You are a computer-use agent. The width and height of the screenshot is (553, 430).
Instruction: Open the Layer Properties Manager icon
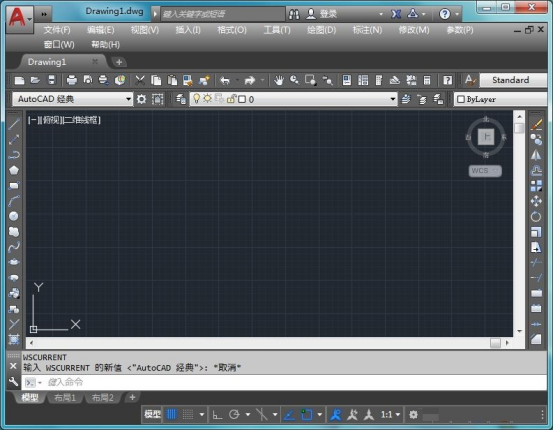tap(181, 99)
